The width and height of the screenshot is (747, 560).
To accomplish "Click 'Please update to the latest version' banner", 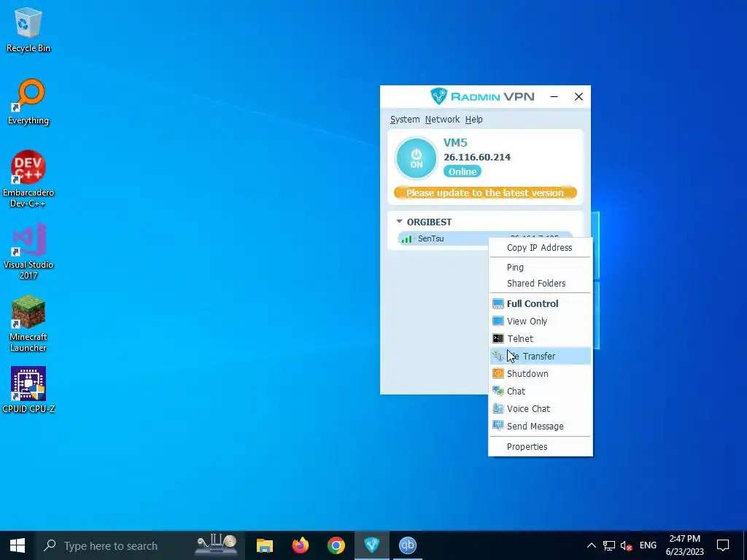I will [485, 192].
